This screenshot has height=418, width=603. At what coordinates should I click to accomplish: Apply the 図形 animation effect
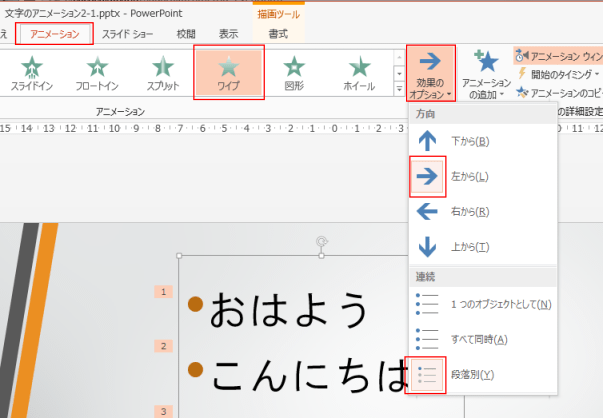(x=294, y=73)
